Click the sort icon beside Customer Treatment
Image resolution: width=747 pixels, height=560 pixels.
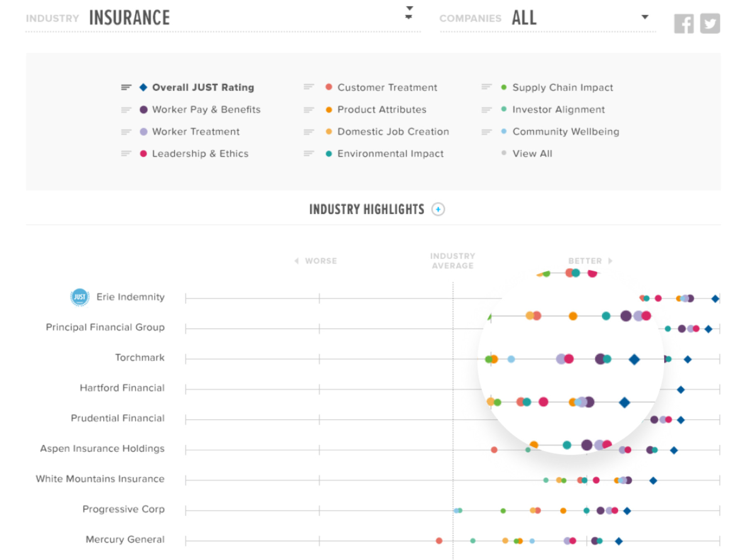[308, 88]
